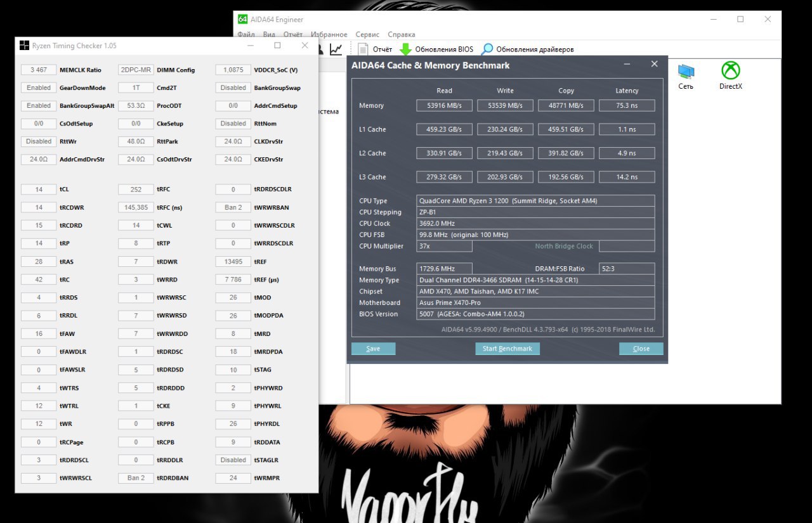Click the Memory Copy 48771 MB/s value
812x523 pixels.
click(x=566, y=105)
